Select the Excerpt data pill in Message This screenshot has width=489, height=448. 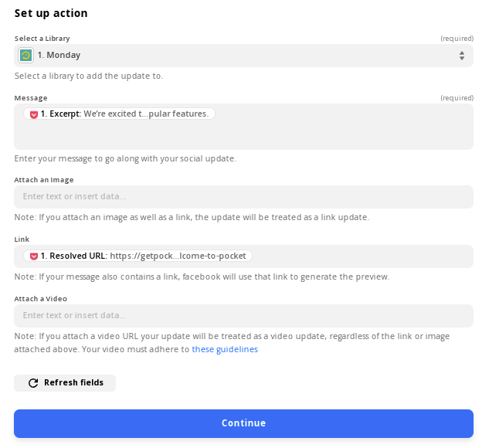(x=119, y=114)
